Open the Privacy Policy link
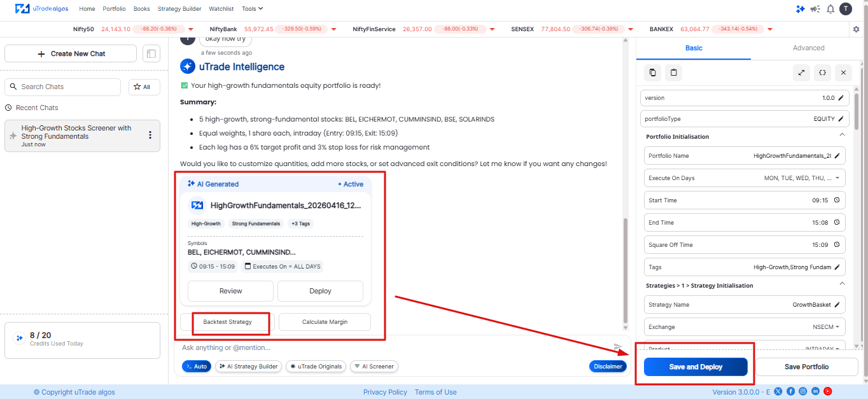This screenshot has height=399, width=868. click(x=385, y=392)
